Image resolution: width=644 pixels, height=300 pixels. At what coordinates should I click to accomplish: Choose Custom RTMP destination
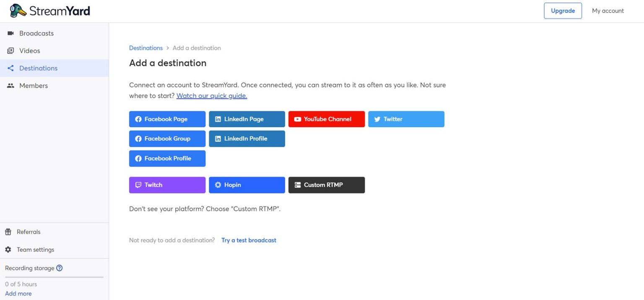(x=326, y=185)
